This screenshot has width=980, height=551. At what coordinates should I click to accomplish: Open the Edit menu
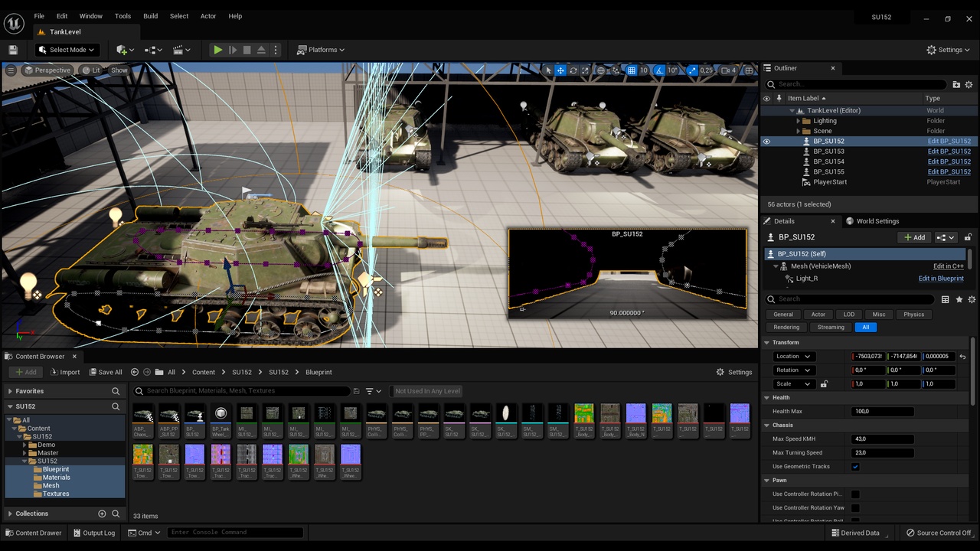62,16
